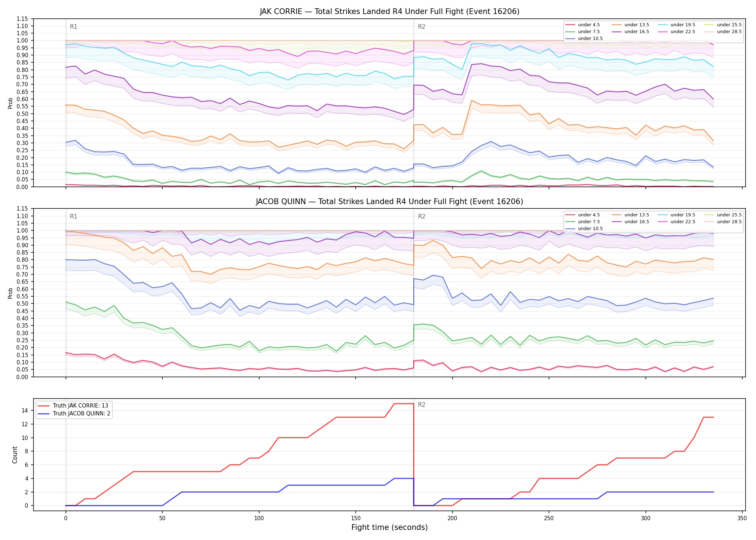Viewport: 756px width, 540px height.
Task: Click 'Prob' axis label of JAK CORRIE chart
Action: [10, 103]
